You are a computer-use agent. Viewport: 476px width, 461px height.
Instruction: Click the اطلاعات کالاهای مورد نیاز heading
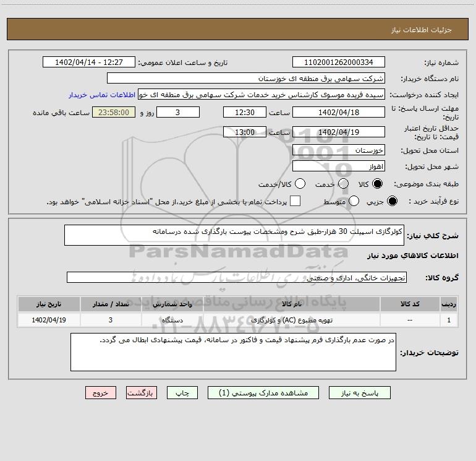tap(413, 256)
